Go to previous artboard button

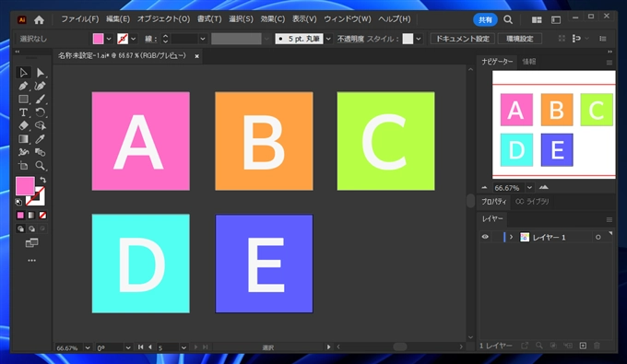[x=150, y=347]
